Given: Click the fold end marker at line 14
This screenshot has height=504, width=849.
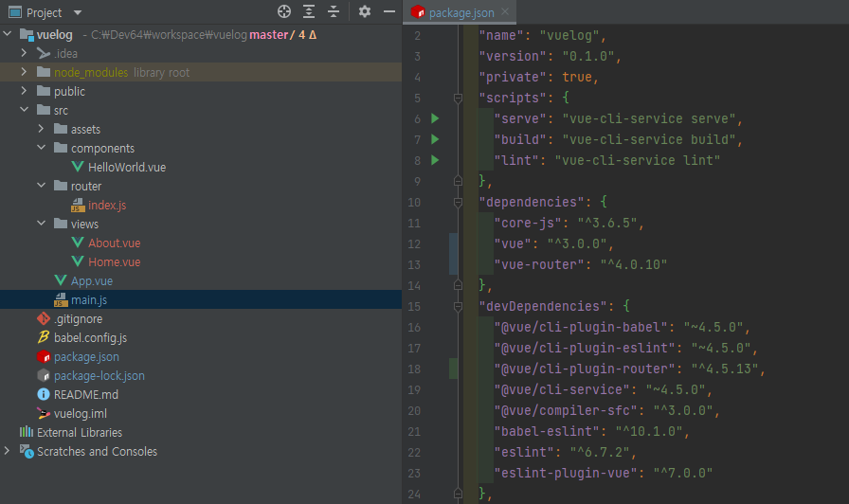Looking at the screenshot, I should (458, 285).
